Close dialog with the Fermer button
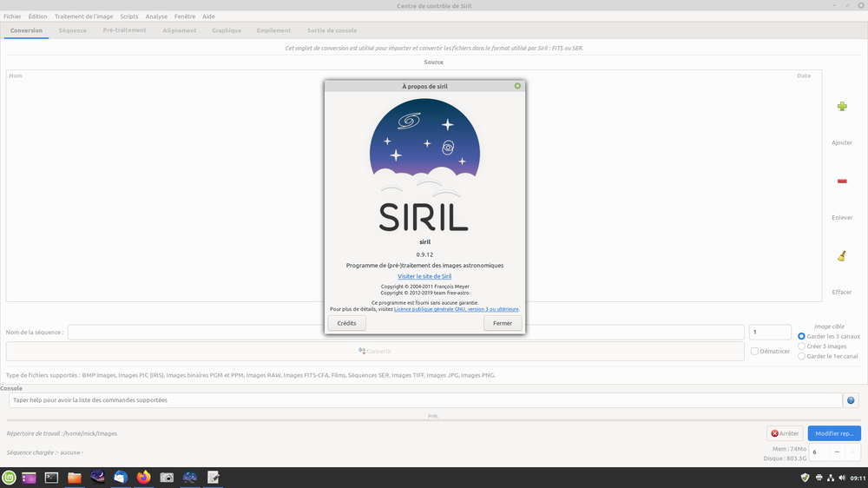The height and width of the screenshot is (488, 868). coord(503,323)
